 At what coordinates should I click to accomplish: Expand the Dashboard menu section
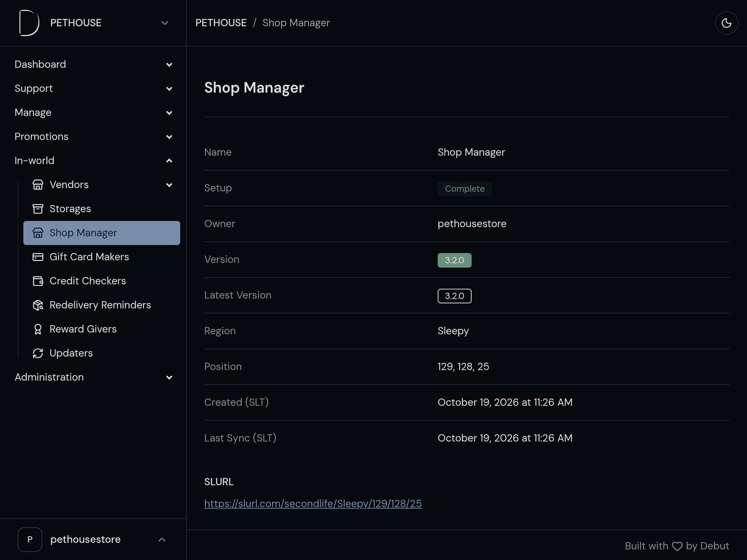pos(93,64)
